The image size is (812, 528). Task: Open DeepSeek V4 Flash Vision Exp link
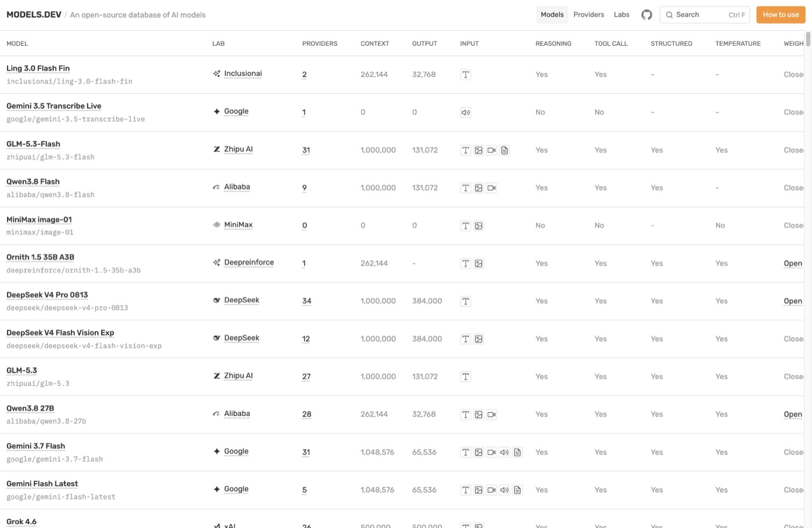pos(60,333)
